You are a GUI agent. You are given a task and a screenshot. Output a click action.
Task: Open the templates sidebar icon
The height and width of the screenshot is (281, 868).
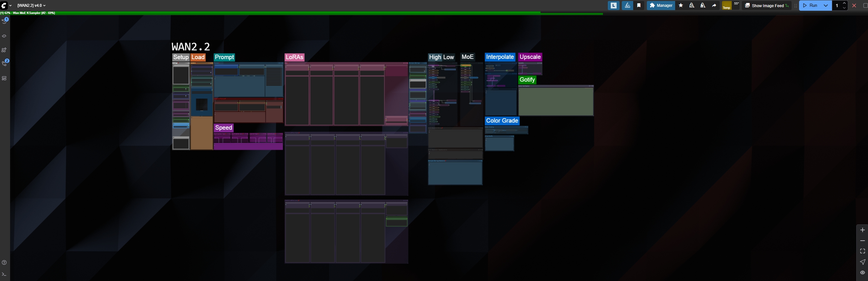coord(4,78)
